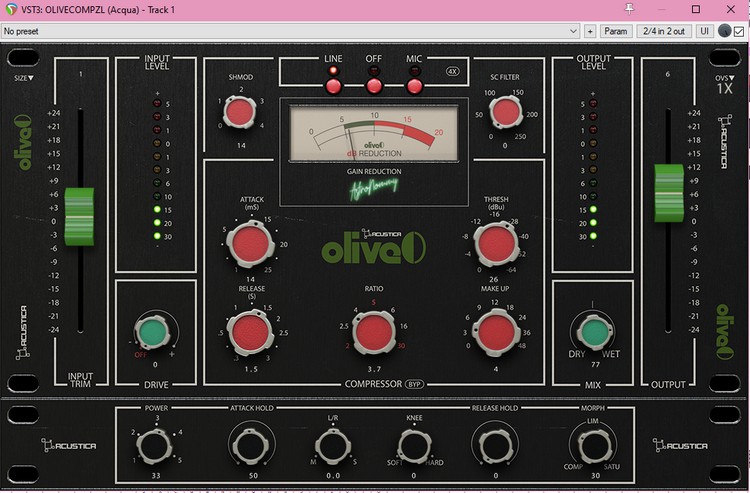Click the center olive Acustica logo
The height and width of the screenshot is (493, 750).
tap(374, 247)
